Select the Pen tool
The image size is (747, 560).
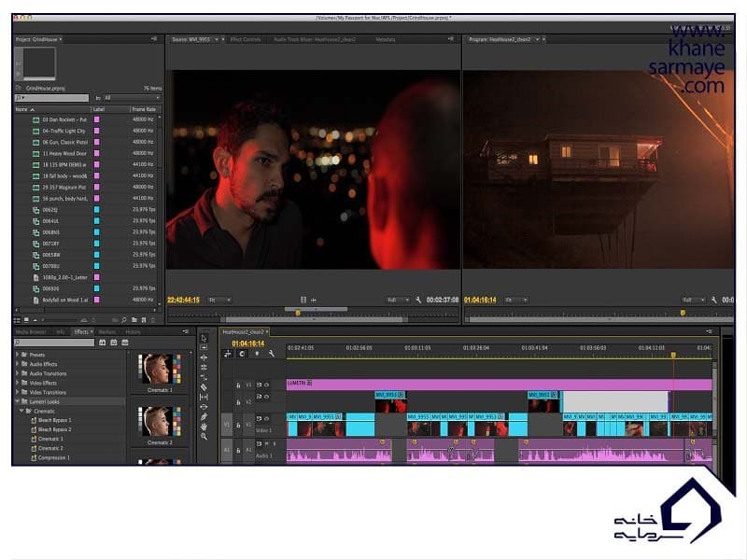(x=204, y=416)
